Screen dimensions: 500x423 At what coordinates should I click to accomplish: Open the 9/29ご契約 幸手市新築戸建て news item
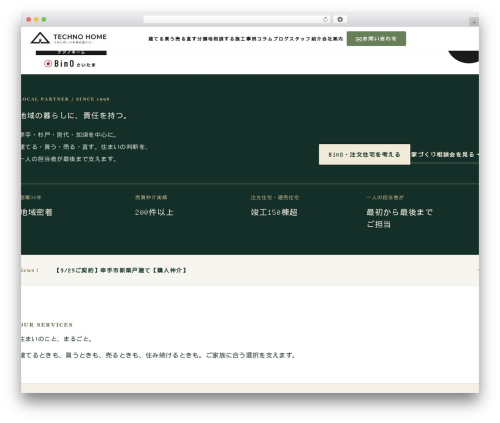[x=121, y=270]
